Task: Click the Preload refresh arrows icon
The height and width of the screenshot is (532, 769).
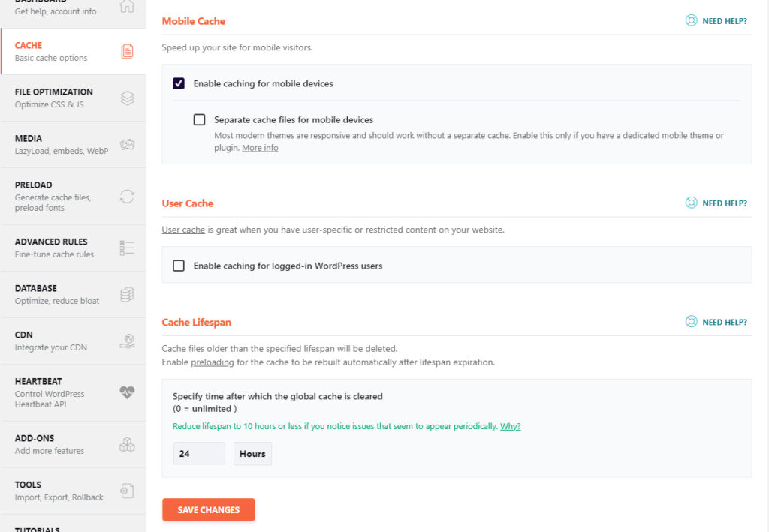Action: pyautogui.click(x=127, y=196)
